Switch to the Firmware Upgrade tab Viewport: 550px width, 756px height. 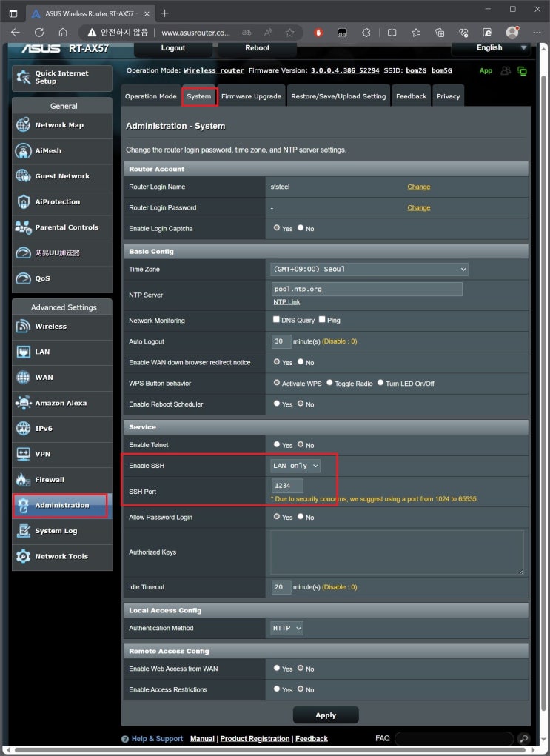251,96
